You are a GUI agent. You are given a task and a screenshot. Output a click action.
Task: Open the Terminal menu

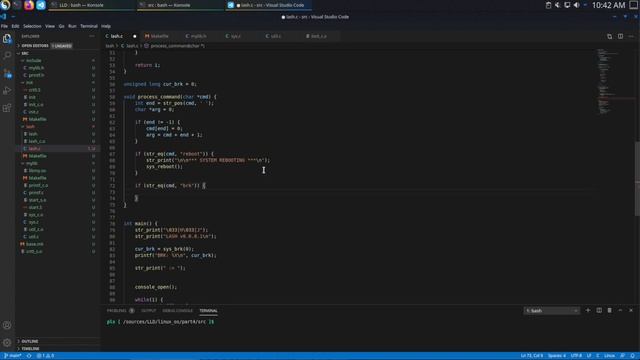point(89,26)
